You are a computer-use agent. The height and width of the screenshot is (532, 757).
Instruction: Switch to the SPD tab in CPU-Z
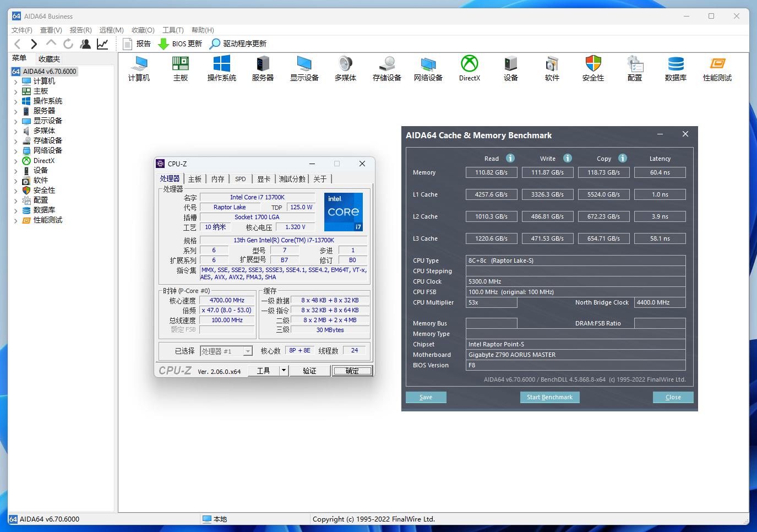click(240, 178)
